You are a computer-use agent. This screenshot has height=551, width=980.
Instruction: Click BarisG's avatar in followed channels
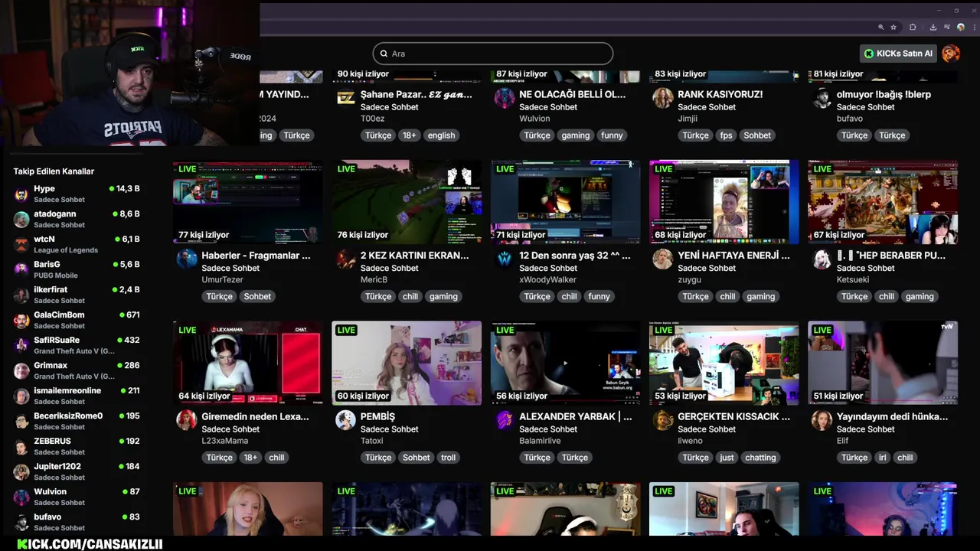(x=21, y=270)
